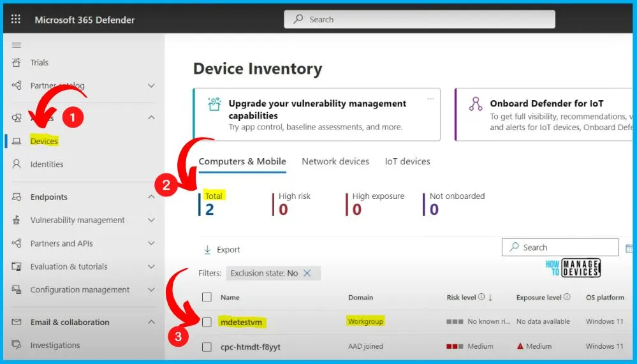Check the box for cpc-htmdt-f8yyt

click(207, 347)
